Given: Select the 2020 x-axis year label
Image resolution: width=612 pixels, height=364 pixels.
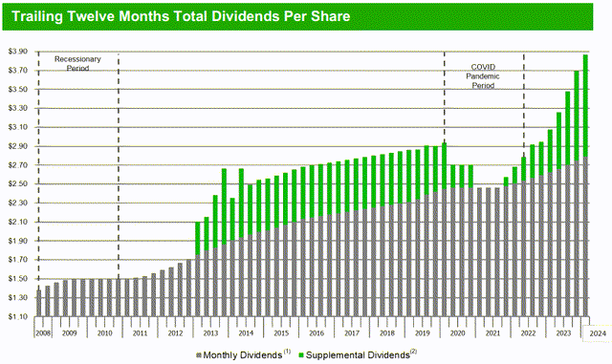Looking at the screenshot, I should (x=457, y=333).
